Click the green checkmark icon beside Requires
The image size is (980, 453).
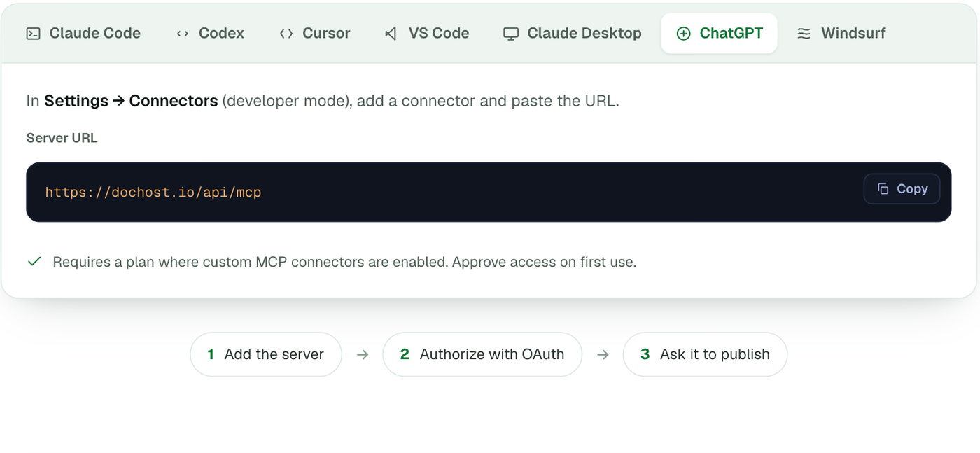(34, 262)
